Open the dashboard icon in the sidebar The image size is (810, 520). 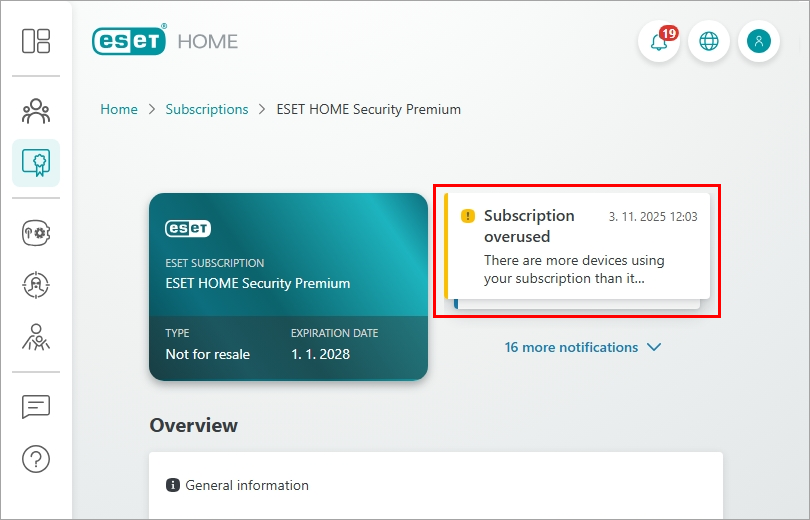(x=36, y=41)
